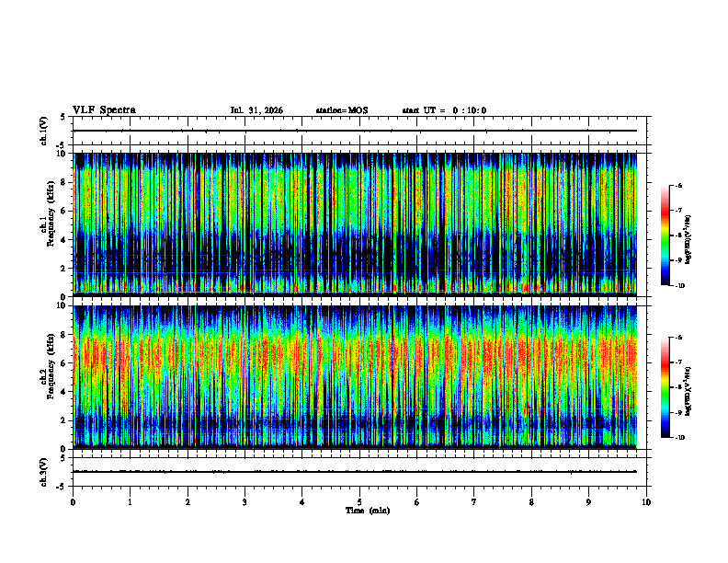Click the time axis tick label "5"

(x=359, y=502)
